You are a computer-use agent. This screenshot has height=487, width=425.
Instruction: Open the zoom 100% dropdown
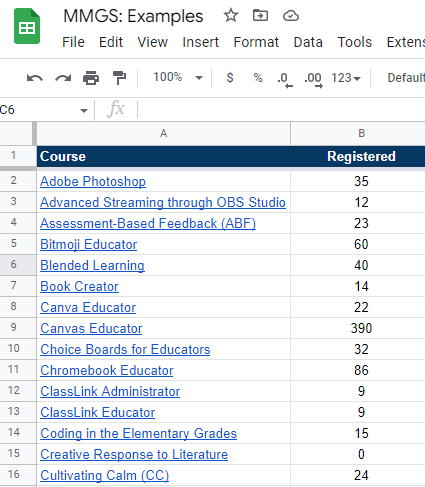pos(178,78)
